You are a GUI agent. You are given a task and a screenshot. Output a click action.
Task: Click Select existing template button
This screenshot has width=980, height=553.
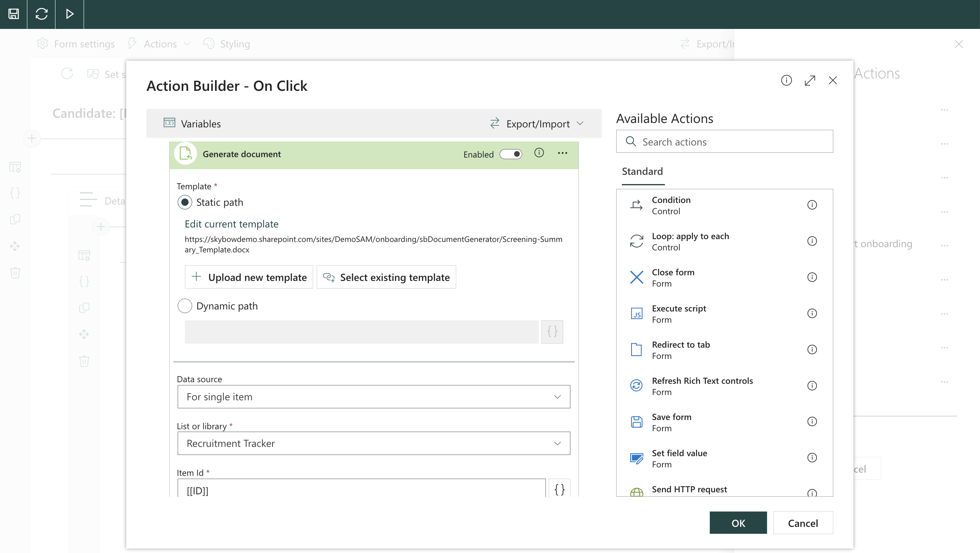pyautogui.click(x=386, y=277)
